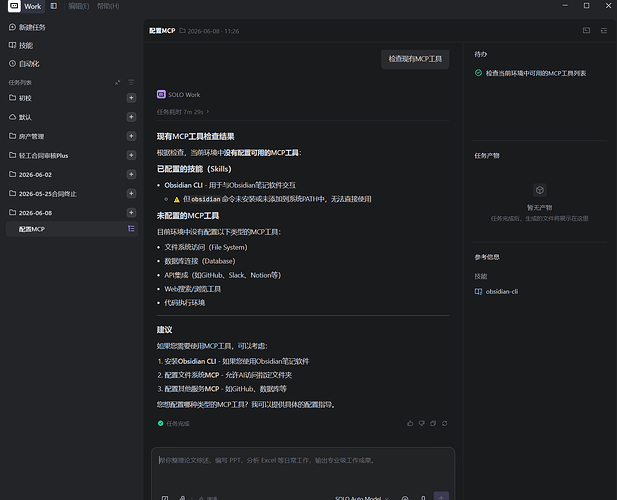Click the Obsidian CLI bullet text

tap(230, 185)
